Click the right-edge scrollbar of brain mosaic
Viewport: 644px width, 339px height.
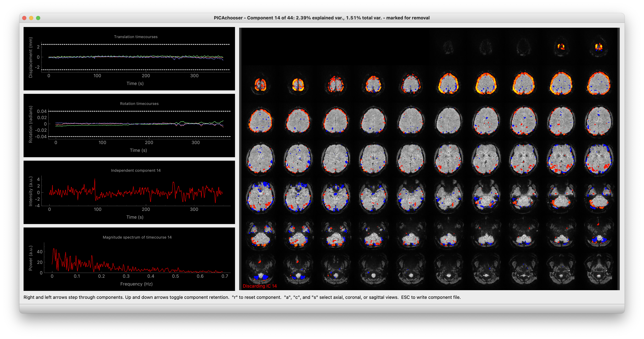click(619, 159)
